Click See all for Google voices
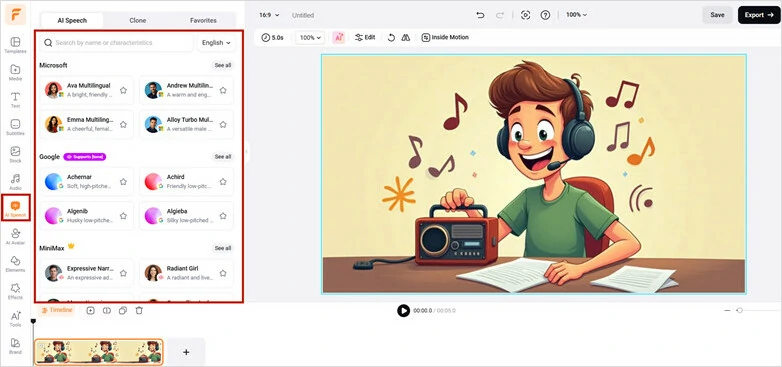 click(x=223, y=157)
